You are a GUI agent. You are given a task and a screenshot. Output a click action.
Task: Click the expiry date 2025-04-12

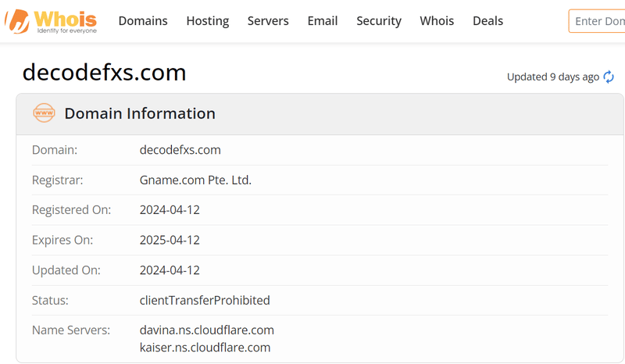point(170,240)
